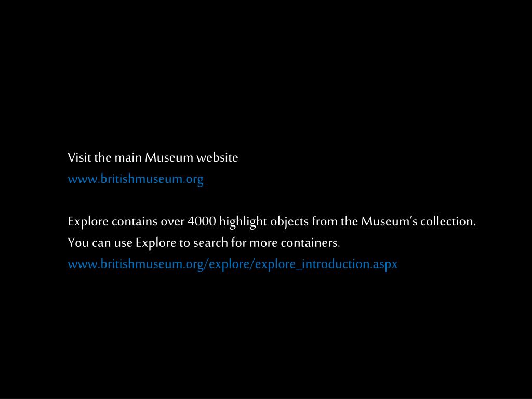Click the phrase 'highlight objects'
Screen dimensions: 532x399
coord(263,222)
